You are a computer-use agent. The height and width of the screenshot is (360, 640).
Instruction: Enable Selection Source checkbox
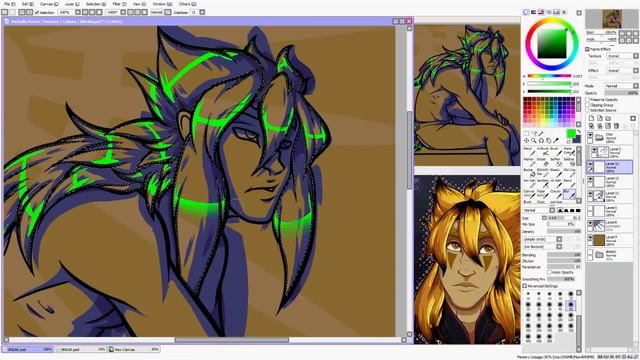[x=588, y=110]
